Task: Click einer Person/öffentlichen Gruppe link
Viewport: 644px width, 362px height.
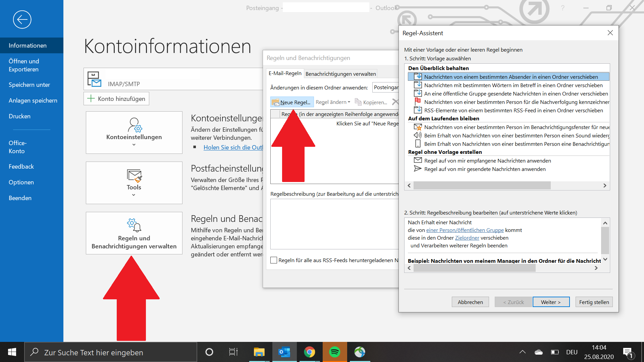Action: 465,230
